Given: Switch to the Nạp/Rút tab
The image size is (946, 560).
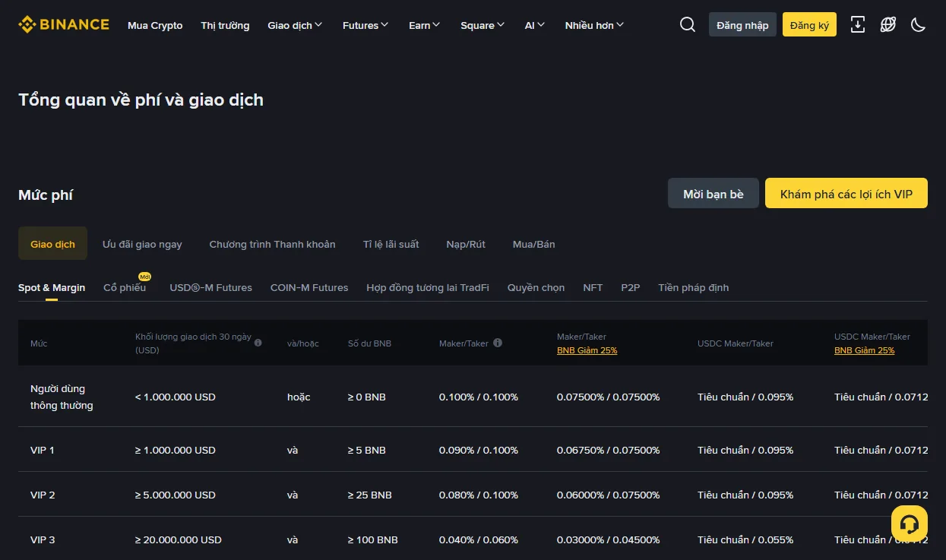Looking at the screenshot, I should 466,244.
